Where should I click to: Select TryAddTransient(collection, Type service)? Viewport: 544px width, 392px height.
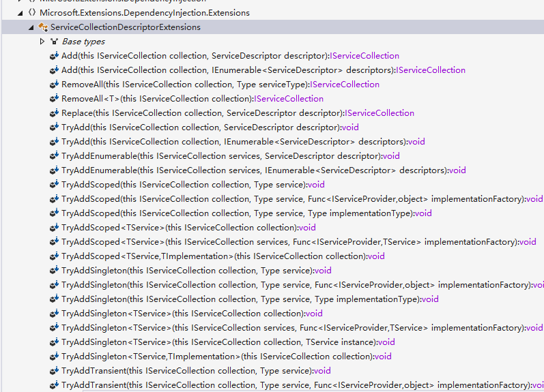pyautogui.click(x=196, y=371)
